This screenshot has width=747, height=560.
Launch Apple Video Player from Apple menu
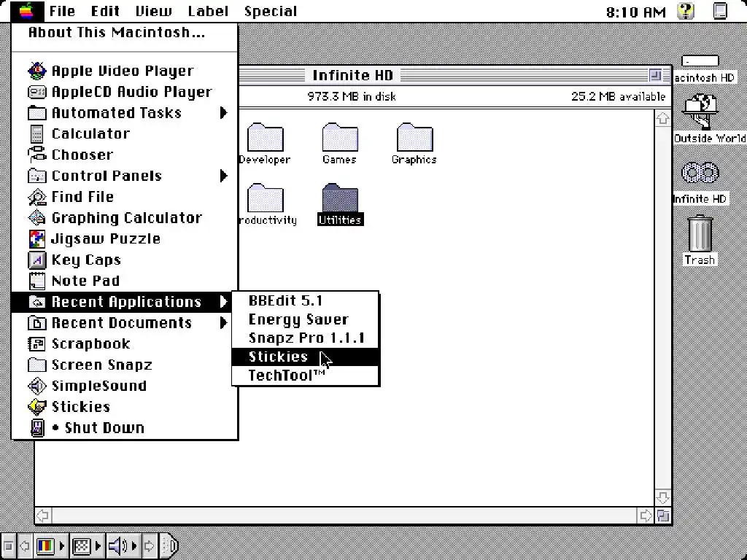(124, 71)
